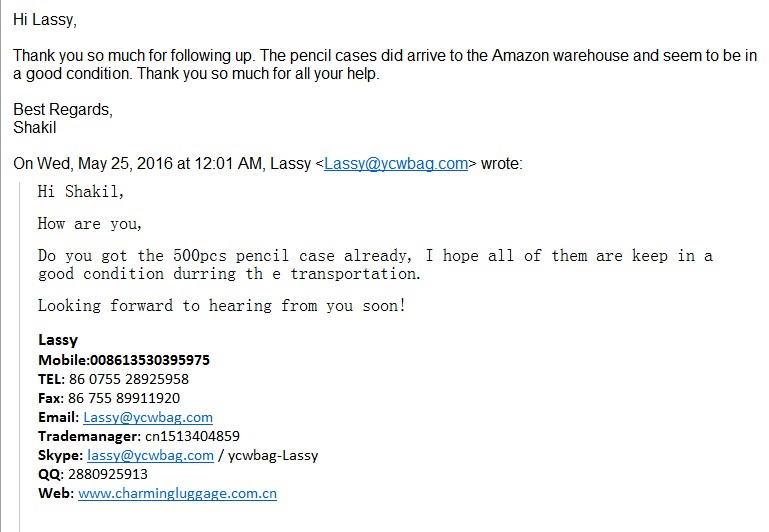Click the Email signature link Lassy@ycwbag.com
The height and width of the screenshot is (532, 769).
point(148,417)
